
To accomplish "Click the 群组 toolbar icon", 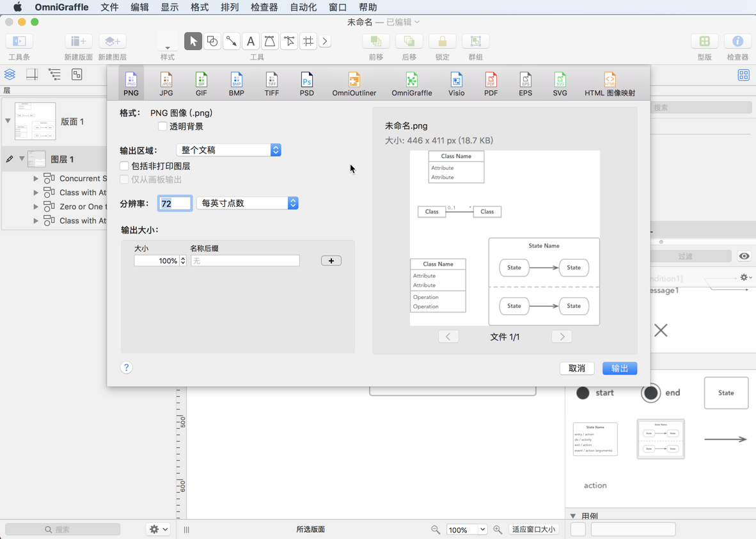I will click(475, 40).
